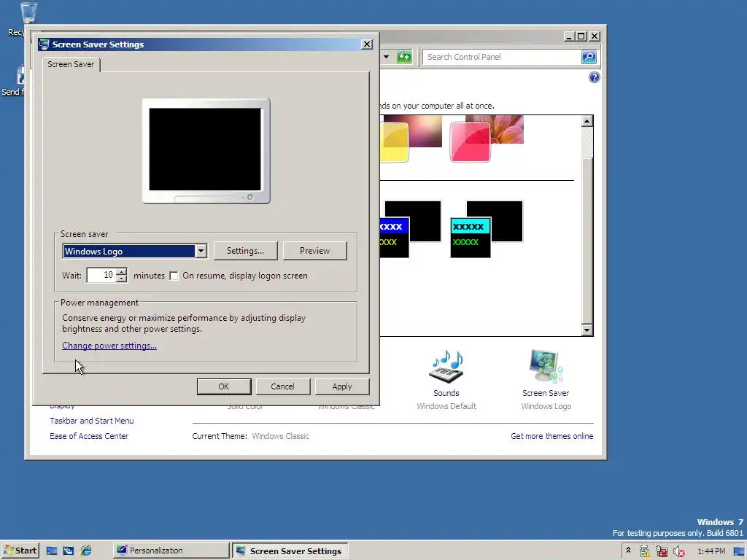Click the Start button
Image resolution: width=747 pixels, height=560 pixels.
tap(20, 551)
